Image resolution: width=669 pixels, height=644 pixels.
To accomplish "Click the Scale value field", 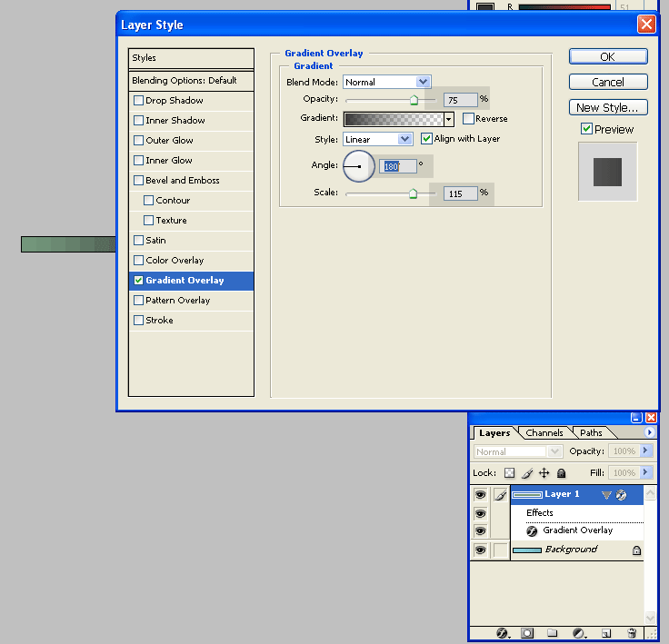I will click(460, 194).
